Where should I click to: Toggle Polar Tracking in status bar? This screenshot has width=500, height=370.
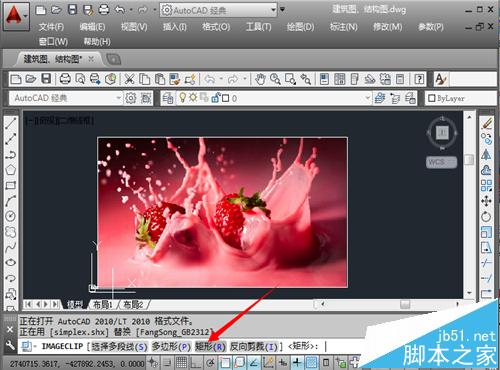(210, 362)
